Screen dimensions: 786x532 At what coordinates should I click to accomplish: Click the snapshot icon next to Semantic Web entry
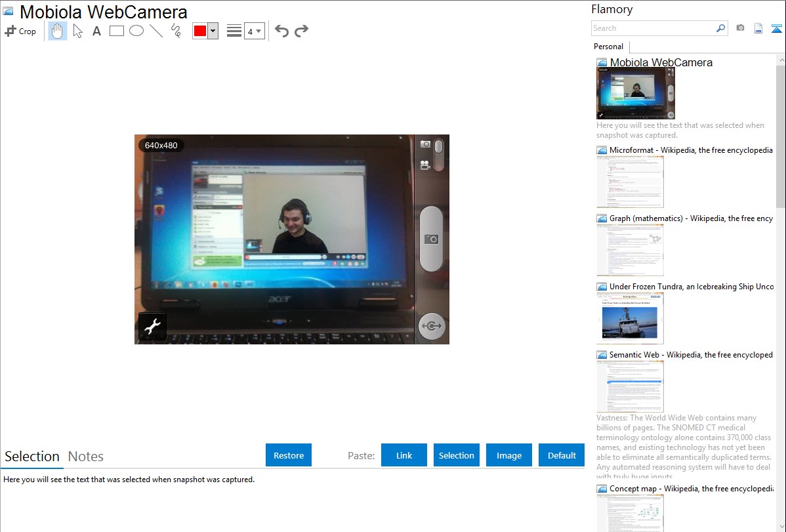[602, 354]
